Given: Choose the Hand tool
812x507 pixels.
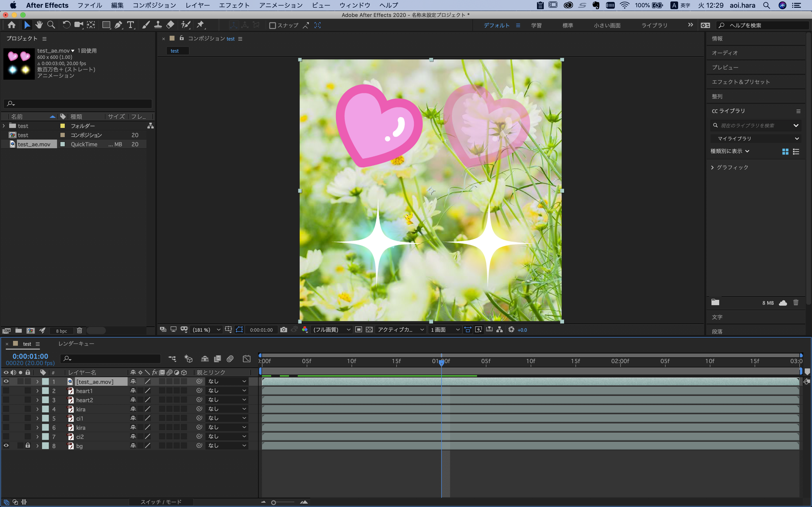Looking at the screenshot, I should coord(39,25).
